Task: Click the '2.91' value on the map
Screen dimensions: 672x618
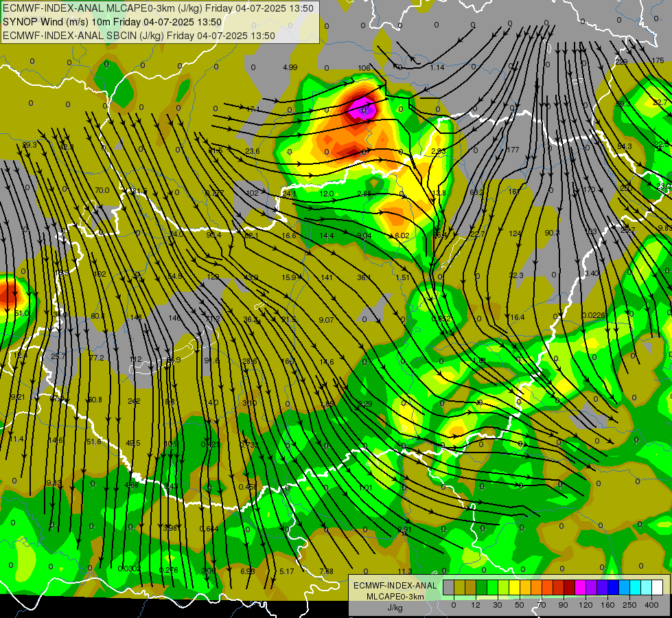Action: [404, 529]
